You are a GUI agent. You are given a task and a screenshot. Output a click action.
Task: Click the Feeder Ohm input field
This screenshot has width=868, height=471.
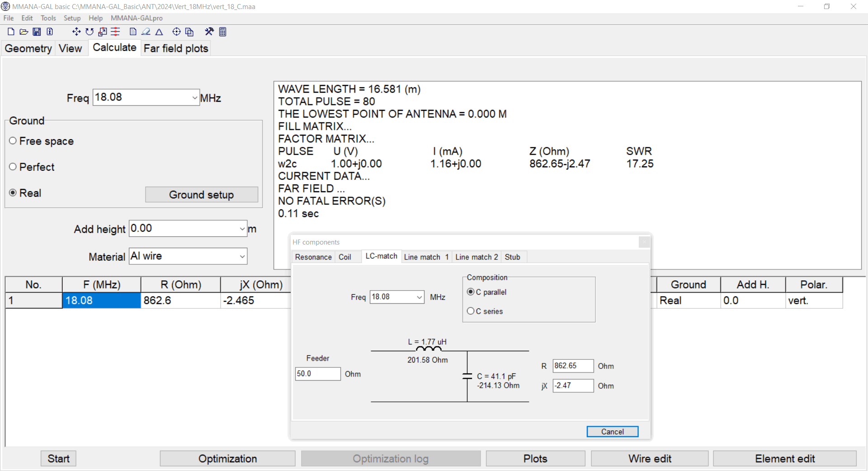[x=317, y=374]
